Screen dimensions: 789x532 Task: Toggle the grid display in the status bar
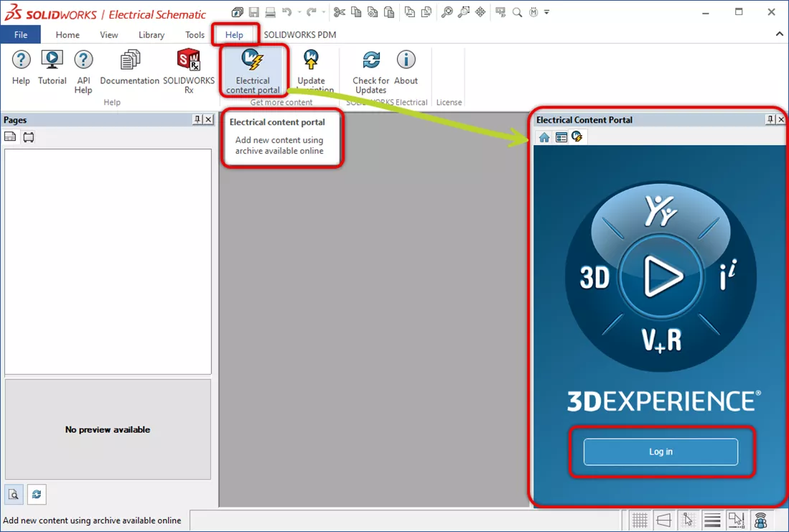pos(640,520)
